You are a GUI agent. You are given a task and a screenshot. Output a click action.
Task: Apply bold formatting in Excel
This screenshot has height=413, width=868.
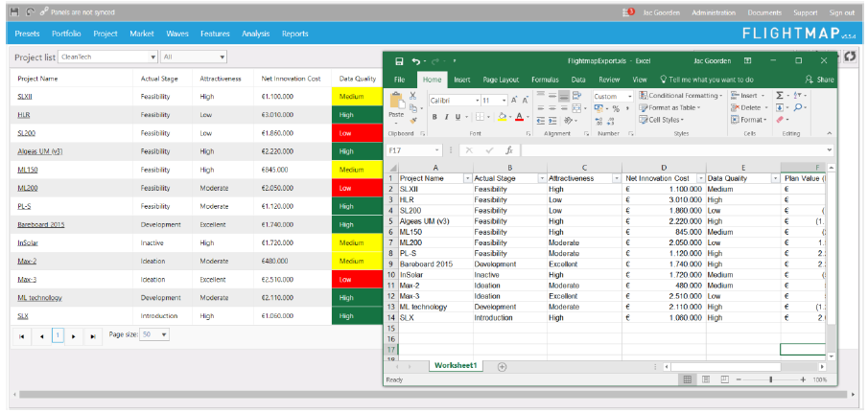pyautogui.click(x=434, y=117)
